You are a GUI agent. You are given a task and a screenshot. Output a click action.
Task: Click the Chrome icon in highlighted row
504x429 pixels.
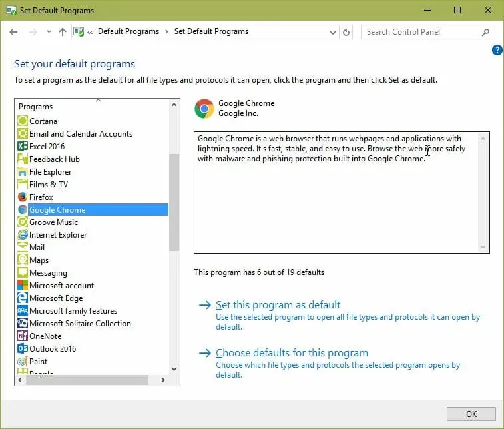[x=23, y=209]
